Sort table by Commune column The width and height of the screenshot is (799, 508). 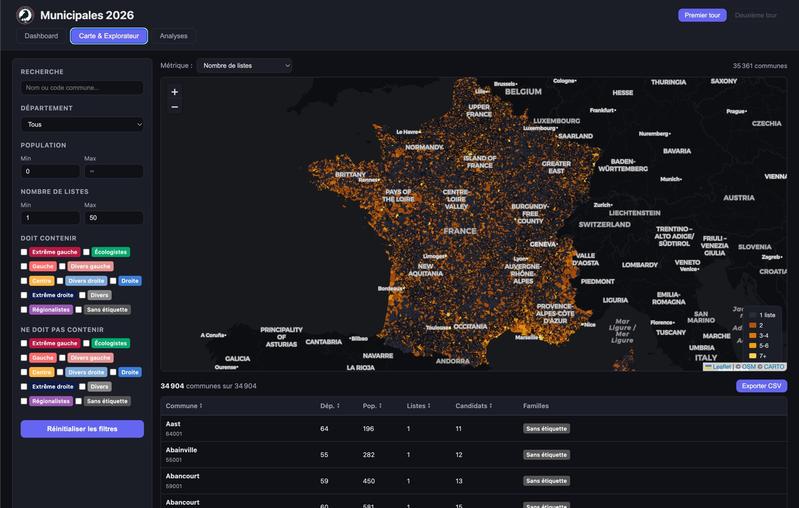(x=184, y=406)
